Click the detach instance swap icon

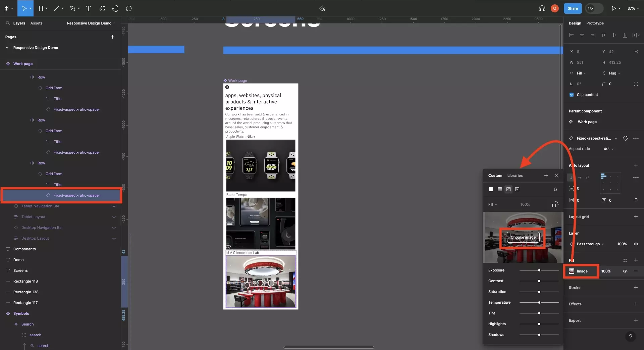(625, 138)
